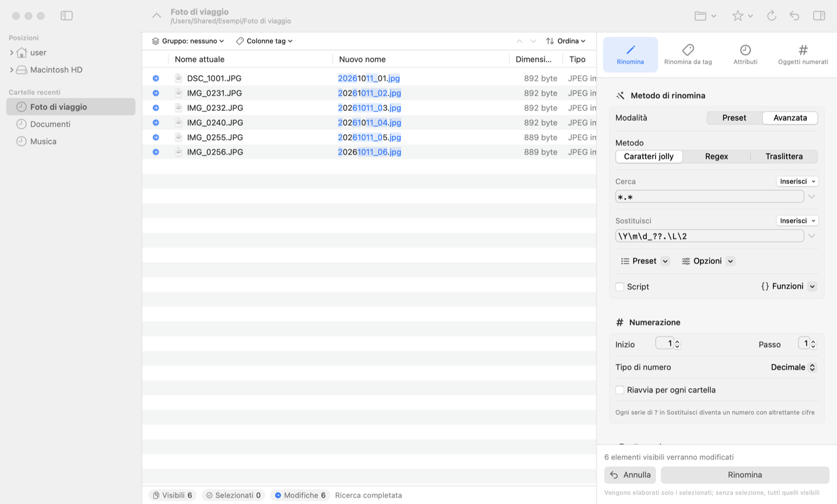Click the Sostituisci input field
The width and height of the screenshot is (837, 504).
[x=709, y=236]
